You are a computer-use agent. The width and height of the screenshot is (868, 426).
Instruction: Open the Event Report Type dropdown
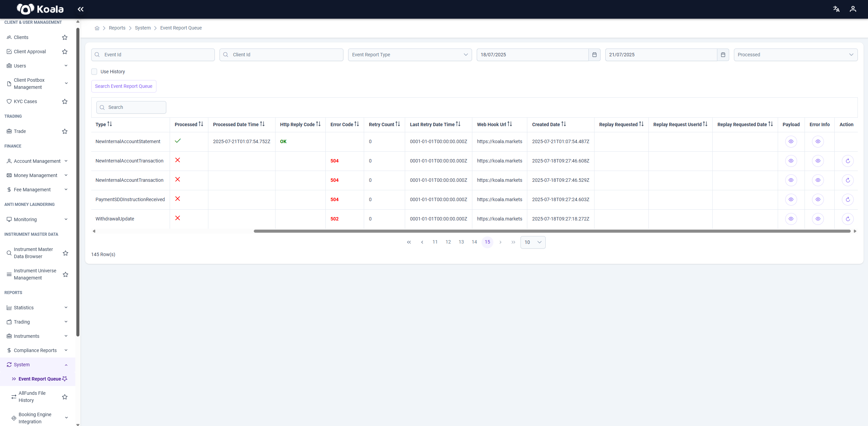click(410, 55)
